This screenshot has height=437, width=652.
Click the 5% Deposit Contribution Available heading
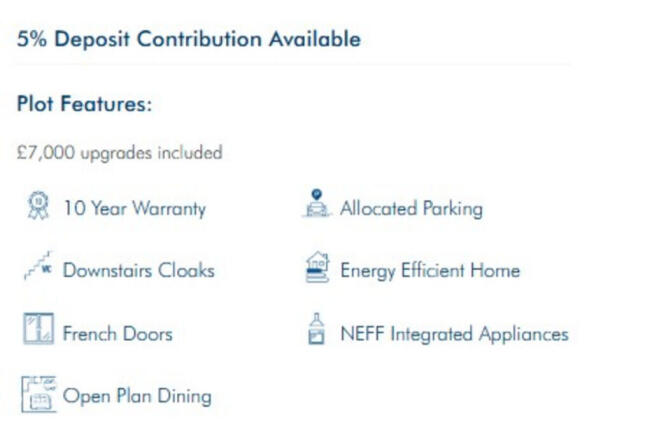(x=189, y=40)
